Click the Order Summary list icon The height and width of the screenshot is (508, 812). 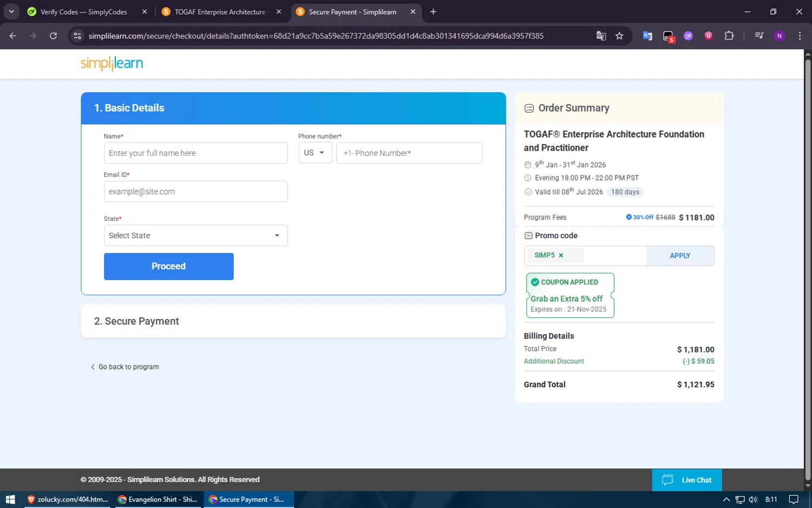coord(529,108)
